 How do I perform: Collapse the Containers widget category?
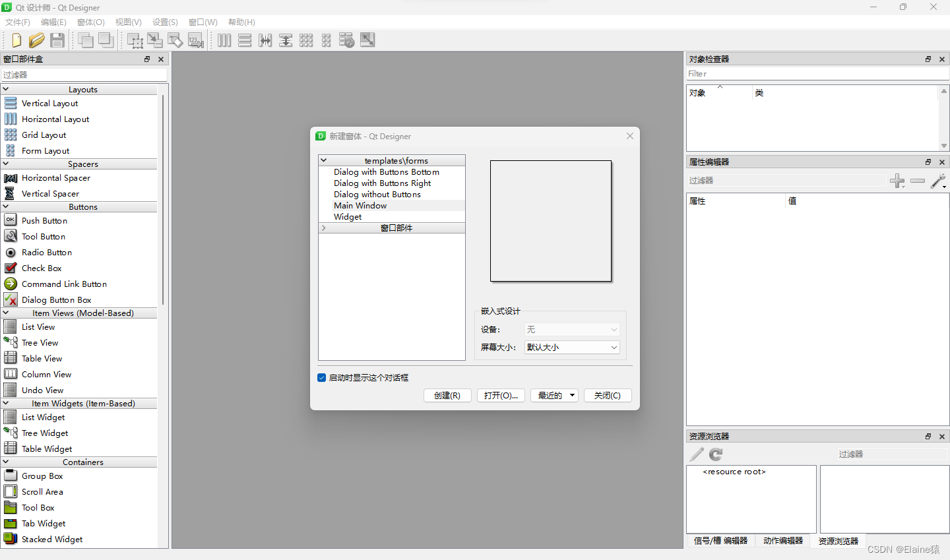(x=6, y=462)
